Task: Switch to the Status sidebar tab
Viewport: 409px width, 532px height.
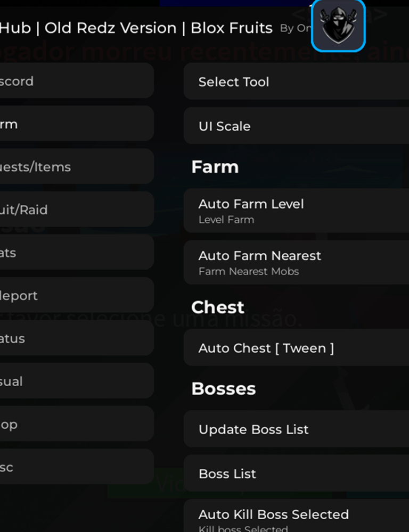Action: (75, 338)
